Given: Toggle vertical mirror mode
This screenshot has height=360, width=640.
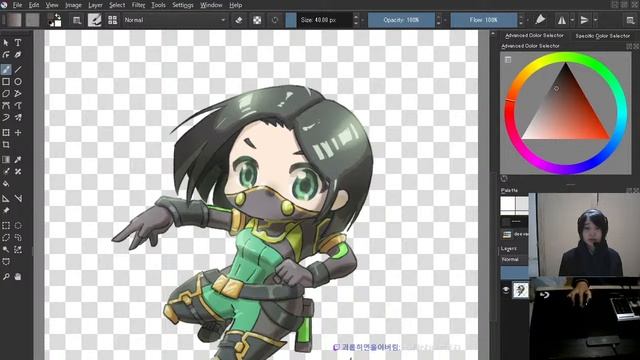Looking at the screenshot, I should pyautogui.click(x=584, y=20).
